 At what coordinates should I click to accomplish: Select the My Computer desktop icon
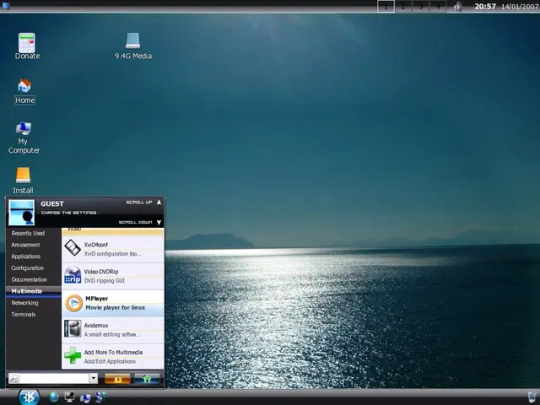(x=24, y=138)
